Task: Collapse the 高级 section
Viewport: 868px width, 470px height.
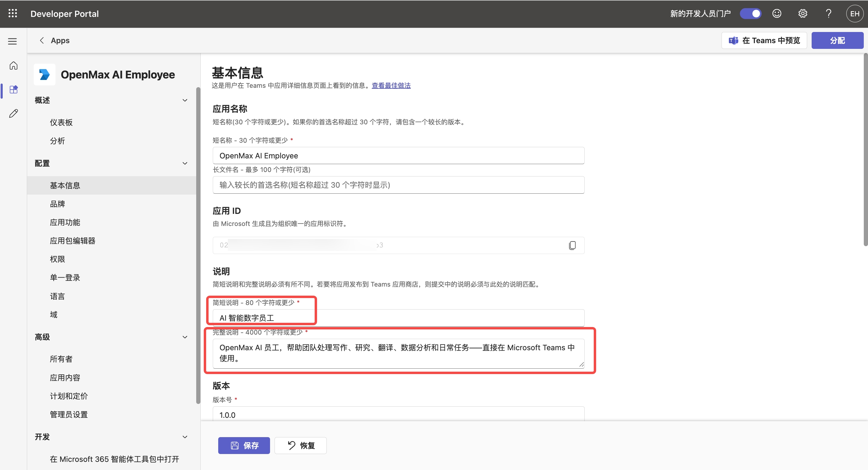Action: tap(185, 337)
